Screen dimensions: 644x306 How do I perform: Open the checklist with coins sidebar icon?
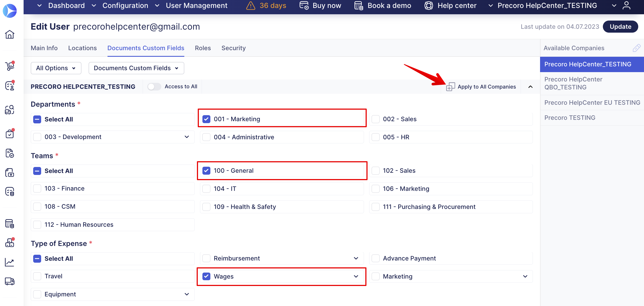pos(10,191)
